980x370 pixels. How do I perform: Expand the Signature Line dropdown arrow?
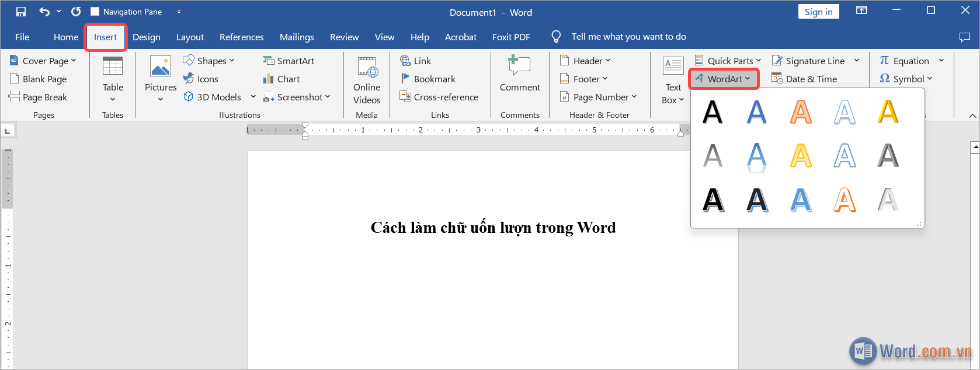(857, 61)
